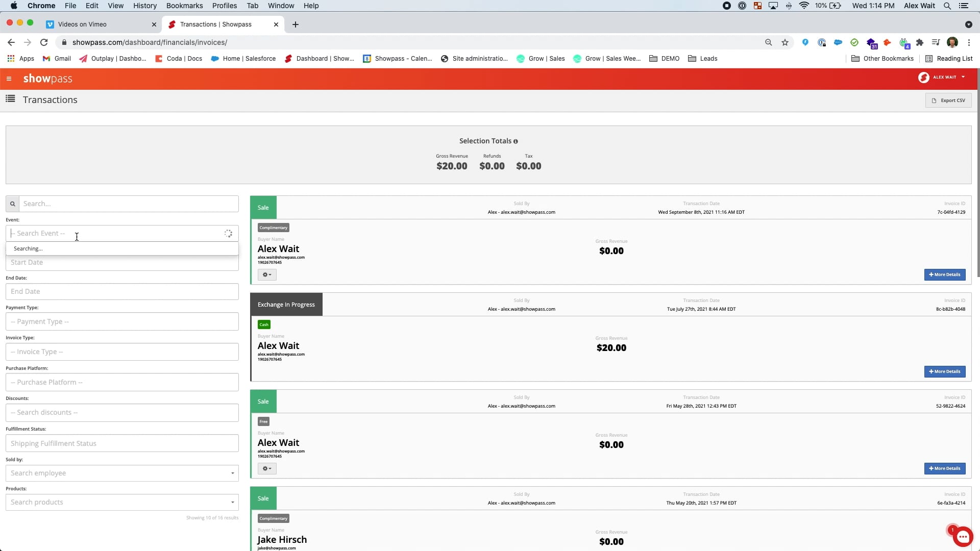Screen dimensions: 980x551
Task: Click the End Date field
Action: [122, 291]
